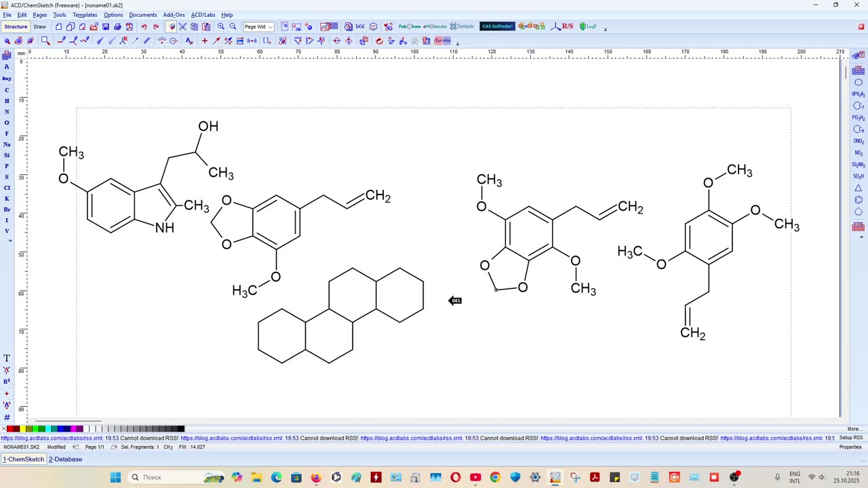Select the Text tool in the left panel
Screen dimensions: 868x488
coord(7,359)
